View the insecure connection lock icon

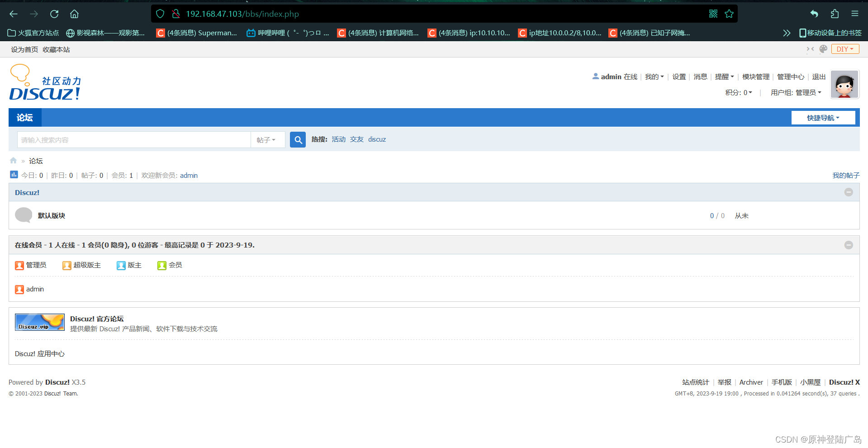(x=176, y=14)
